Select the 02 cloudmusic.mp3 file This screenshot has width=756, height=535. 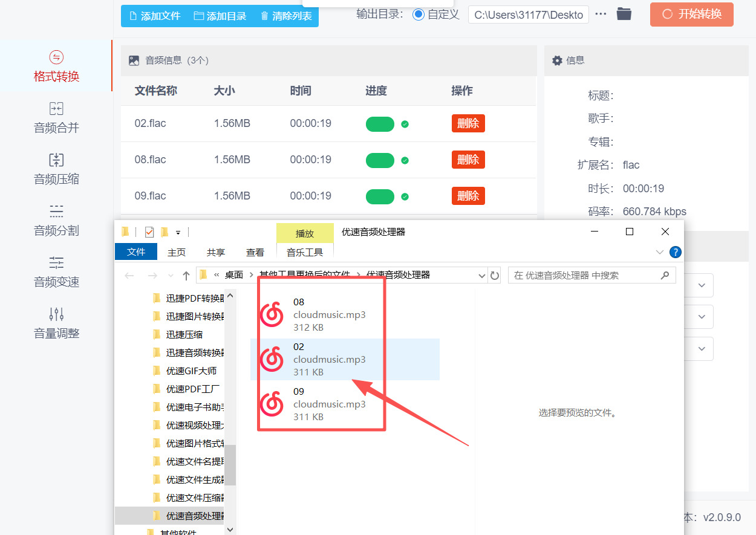[345, 359]
